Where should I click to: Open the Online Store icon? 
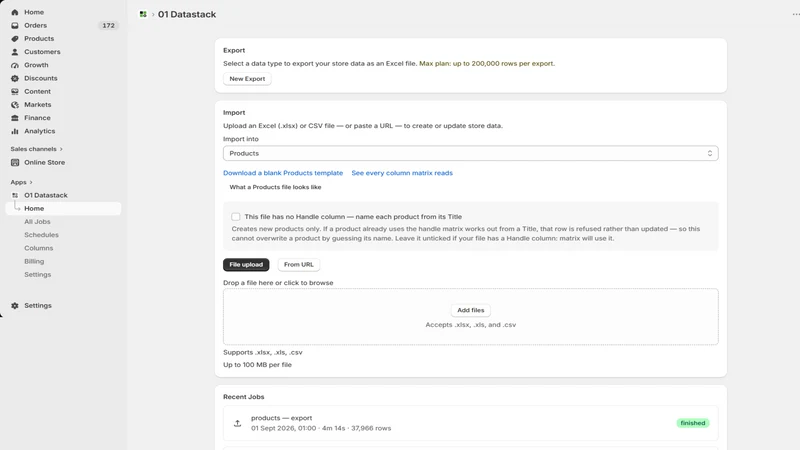pyautogui.click(x=15, y=162)
